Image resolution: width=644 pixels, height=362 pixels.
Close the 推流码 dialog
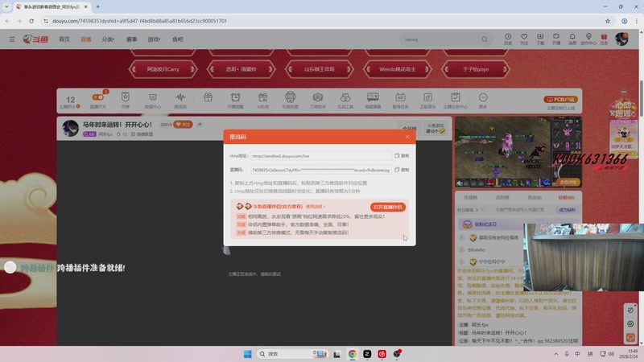point(407,137)
